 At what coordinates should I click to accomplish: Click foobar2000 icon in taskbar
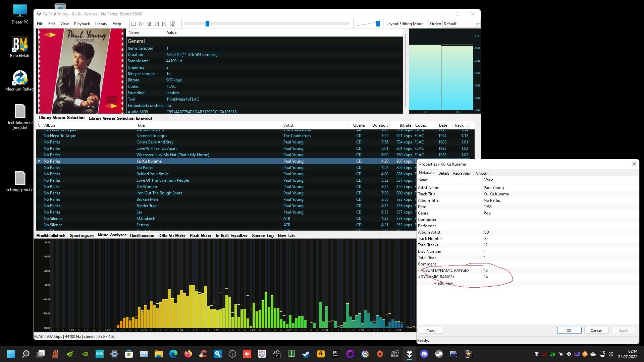tap(409, 354)
